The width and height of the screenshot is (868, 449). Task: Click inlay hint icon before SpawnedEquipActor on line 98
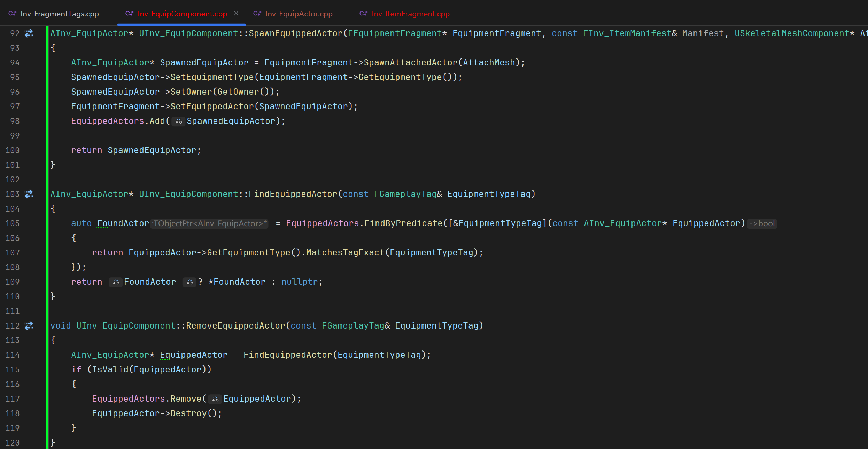(x=179, y=121)
